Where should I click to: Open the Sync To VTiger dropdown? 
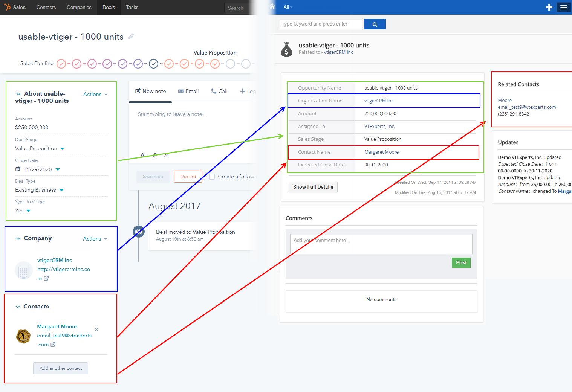28,211
